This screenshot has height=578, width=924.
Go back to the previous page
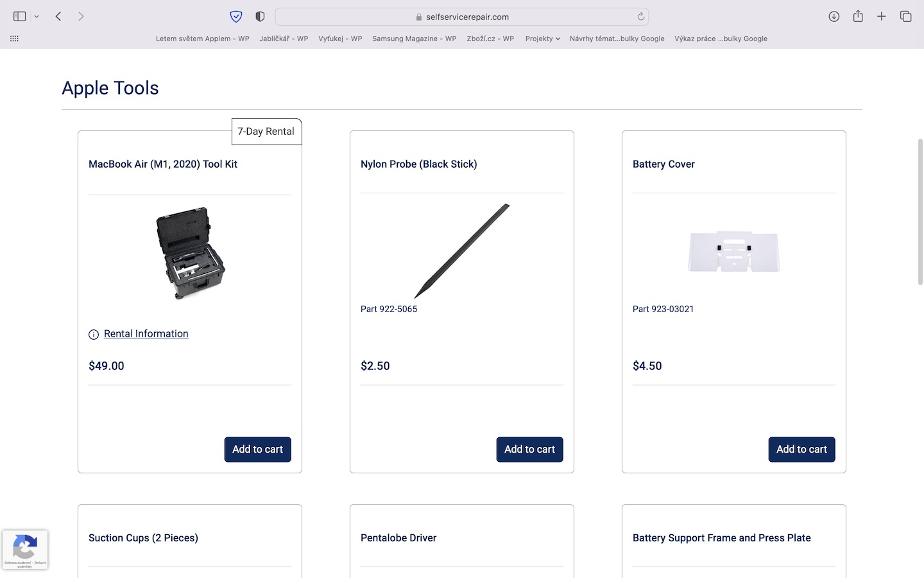[58, 17]
